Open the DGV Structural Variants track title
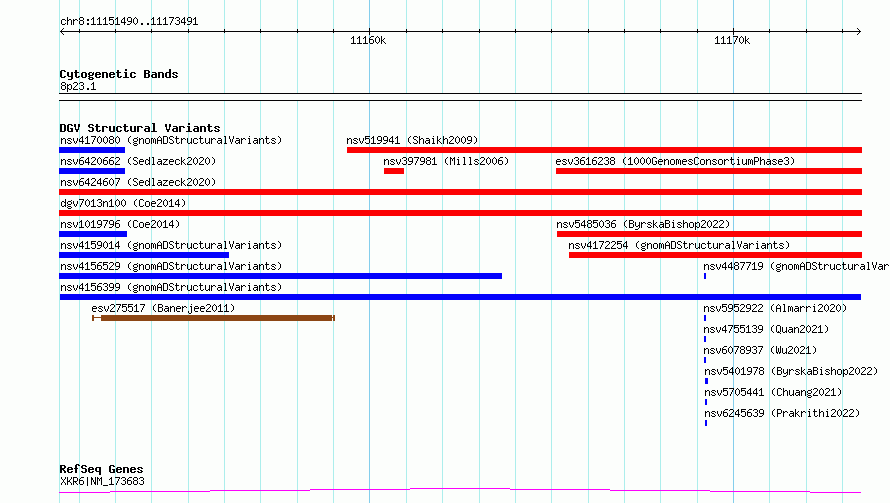The width and height of the screenshot is (890, 503). point(140,128)
